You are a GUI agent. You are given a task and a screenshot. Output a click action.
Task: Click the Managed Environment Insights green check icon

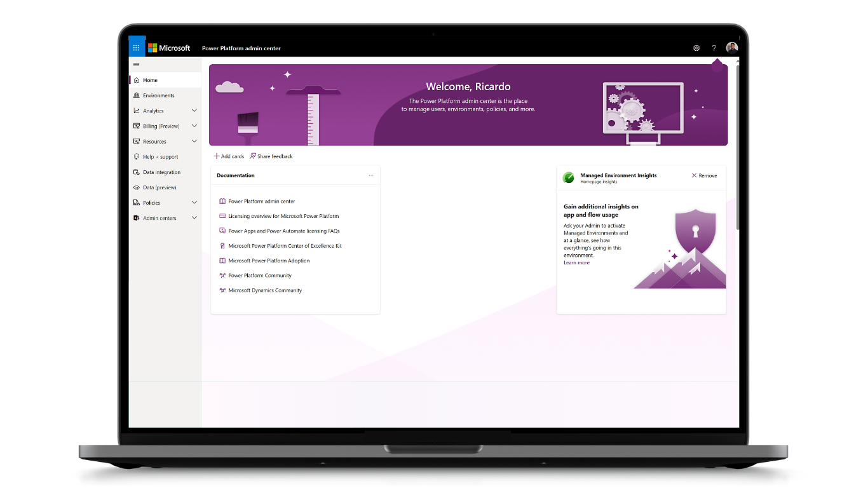click(x=569, y=177)
